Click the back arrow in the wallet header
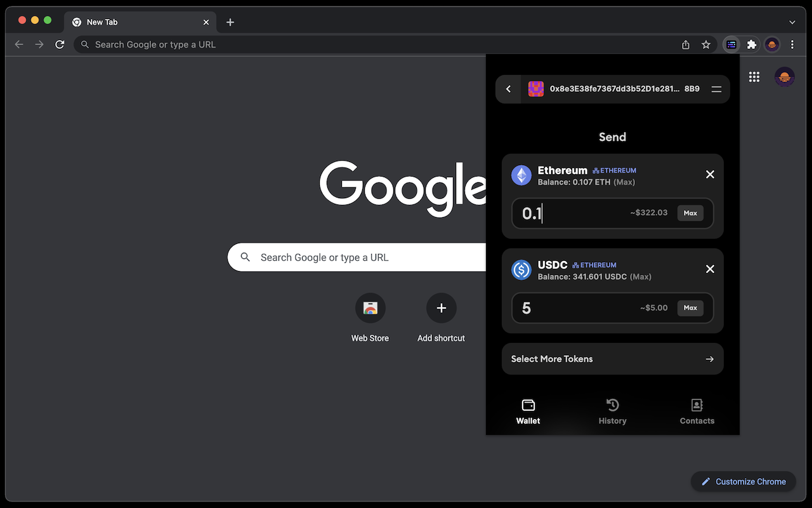Image resolution: width=812 pixels, height=508 pixels. (509, 89)
